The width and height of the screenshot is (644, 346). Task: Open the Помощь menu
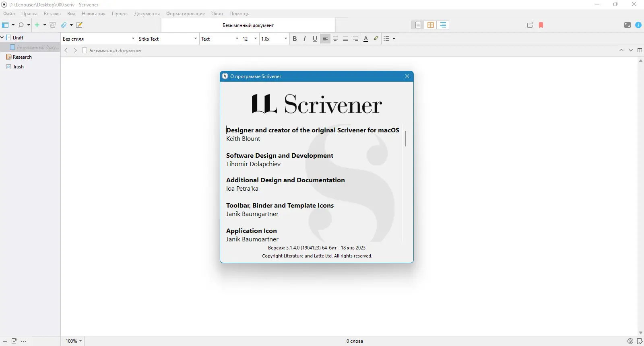[239, 14]
